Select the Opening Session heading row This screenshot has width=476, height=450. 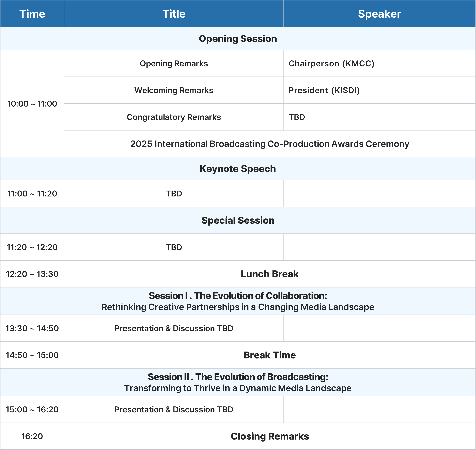coord(238,39)
